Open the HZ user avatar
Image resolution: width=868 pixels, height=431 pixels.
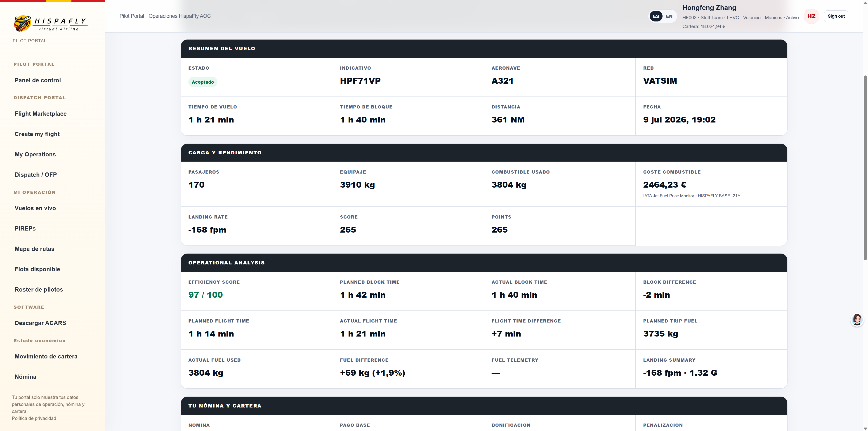(x=811, y=16)
